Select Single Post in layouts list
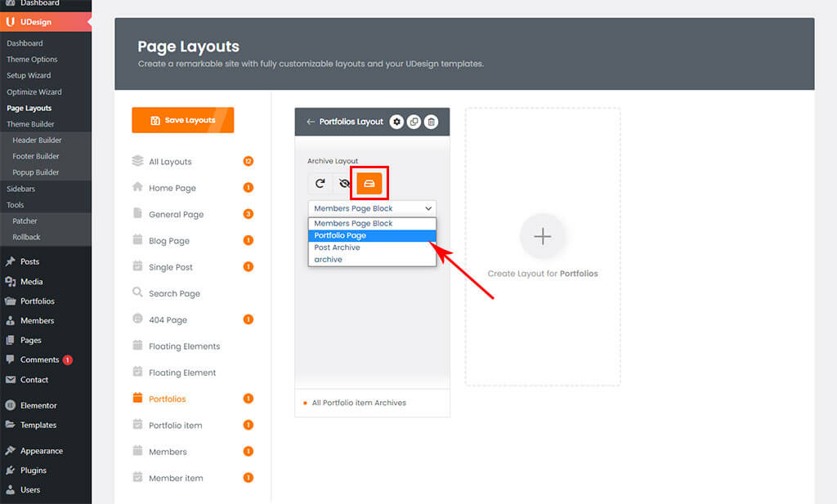The image size is (837, 504). coord(171,267)
